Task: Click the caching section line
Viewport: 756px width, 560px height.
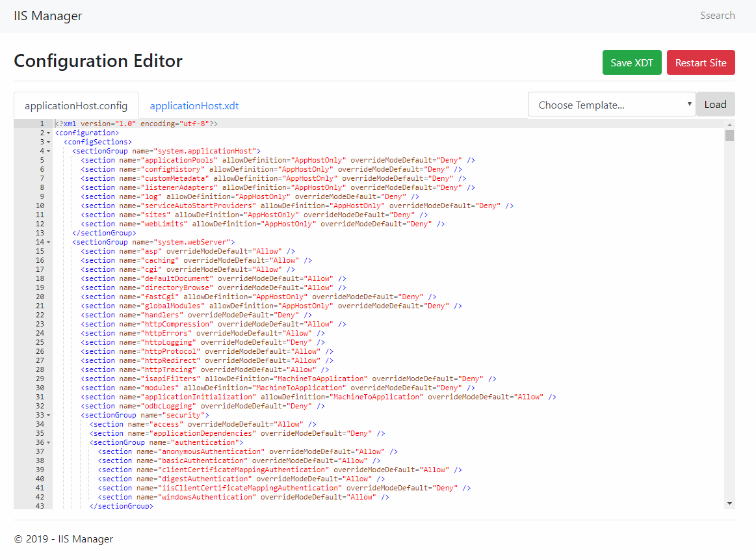Action: pos(196,260)
